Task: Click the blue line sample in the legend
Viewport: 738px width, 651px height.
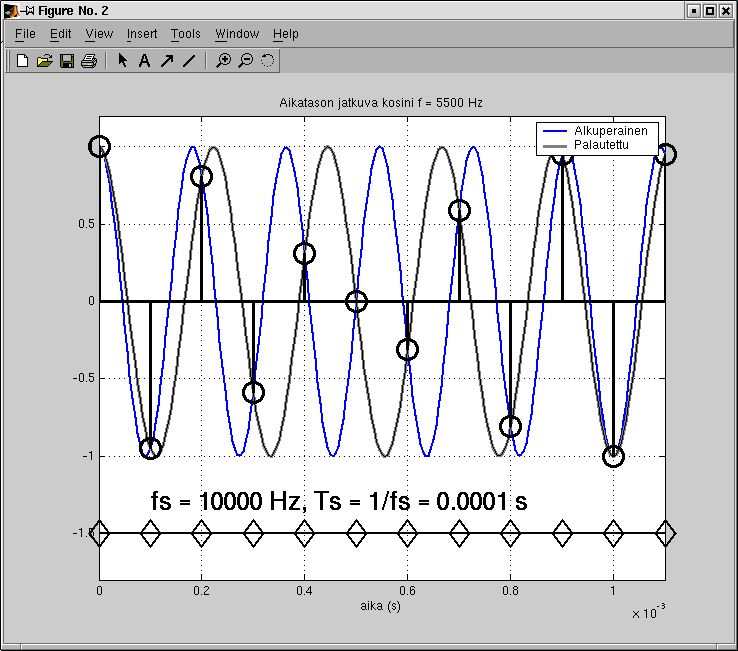Action: 555,131
